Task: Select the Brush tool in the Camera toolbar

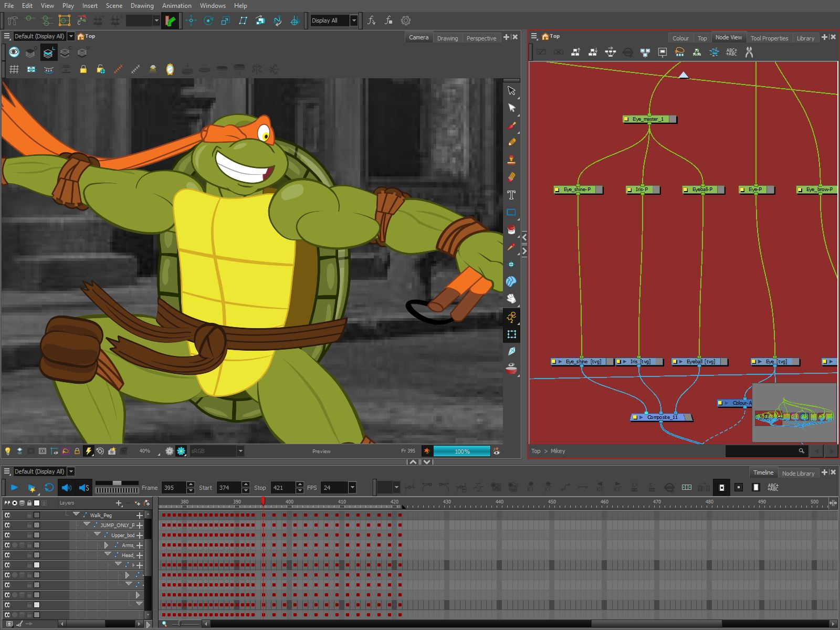Action: coord(511,125)
